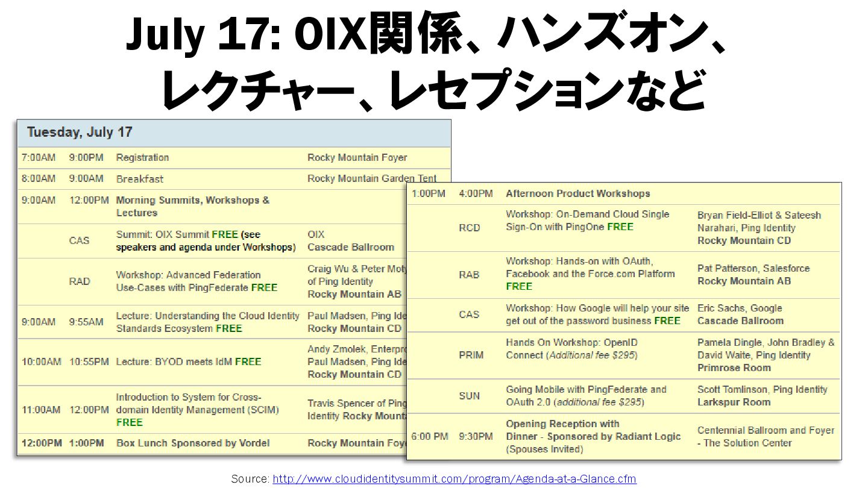Click 'Rocky Mountain Garden Tent' location
This screenshot has height=488, width=868.
[371, 179]
